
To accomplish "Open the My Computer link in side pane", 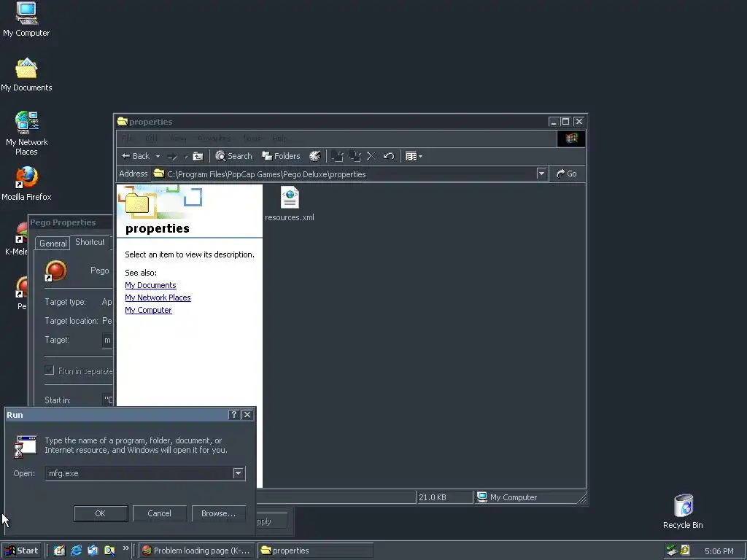I will point(148,310).
